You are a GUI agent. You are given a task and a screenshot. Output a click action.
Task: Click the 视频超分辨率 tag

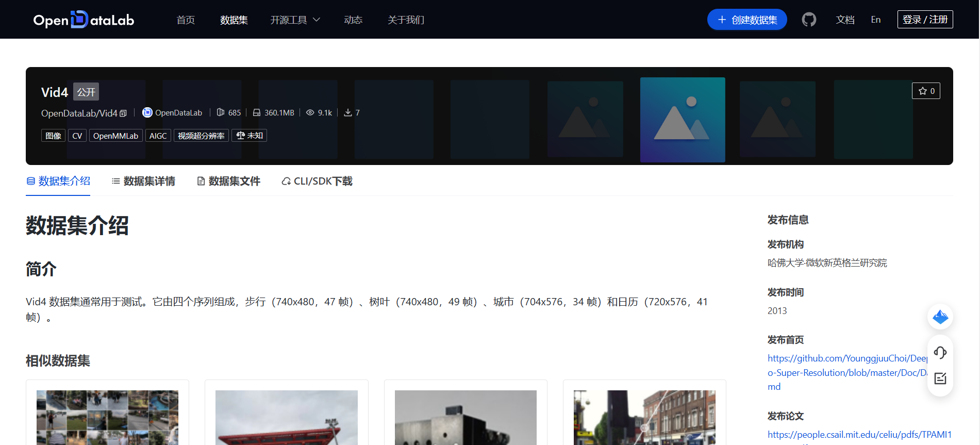click(x=201, y=136)
